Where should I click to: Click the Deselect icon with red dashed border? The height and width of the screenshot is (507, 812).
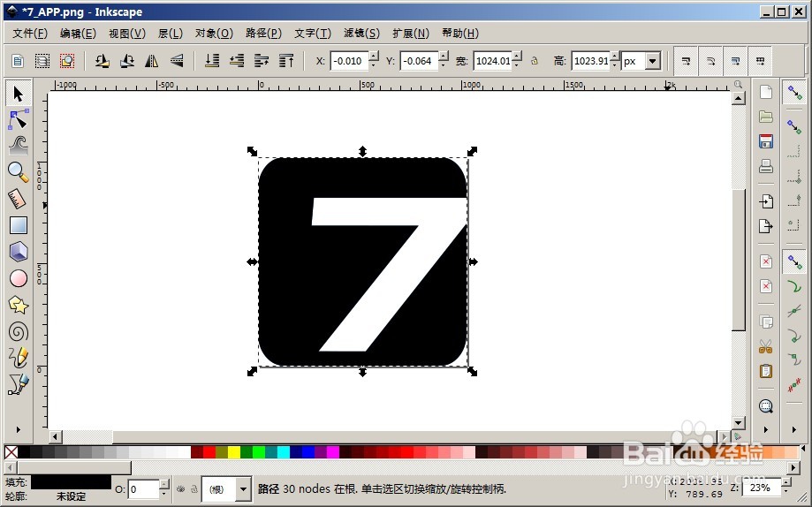[x=67, y=61]
